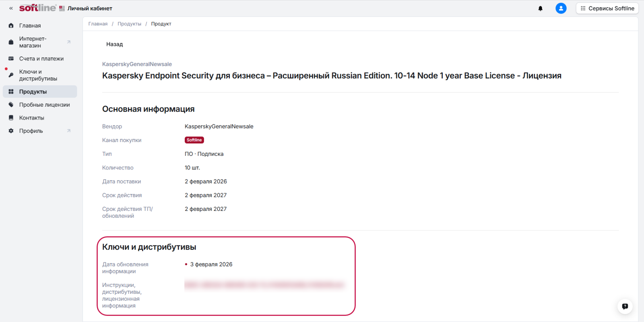
Task: Open notifications bell
Action: (x=540, y=8)
